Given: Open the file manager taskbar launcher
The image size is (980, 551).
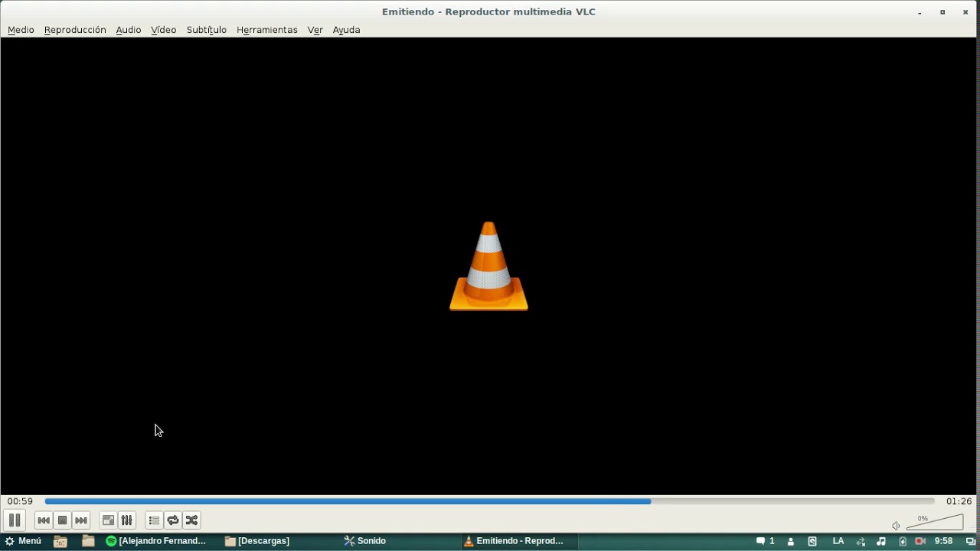Looking at the screenshot, I should [88, 541].
